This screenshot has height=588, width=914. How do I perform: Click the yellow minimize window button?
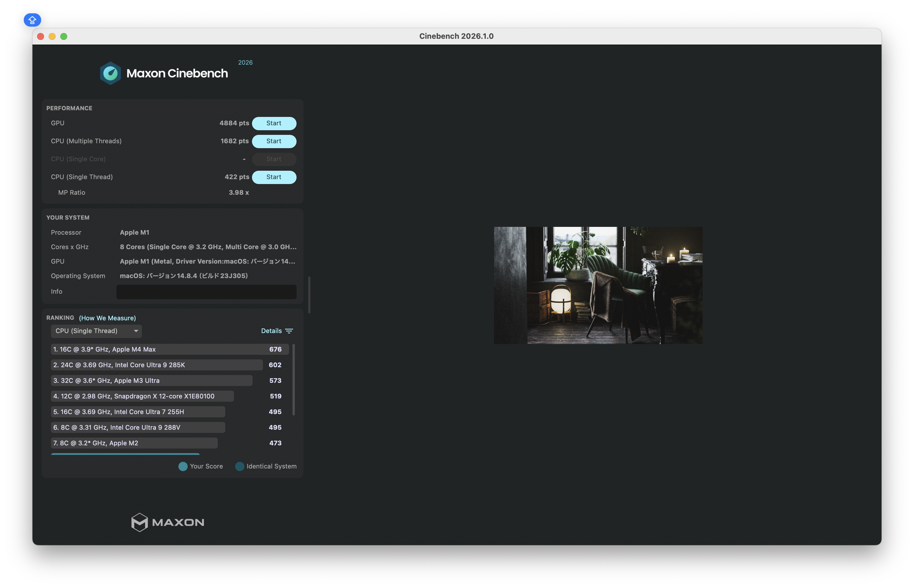pos(52,36)
